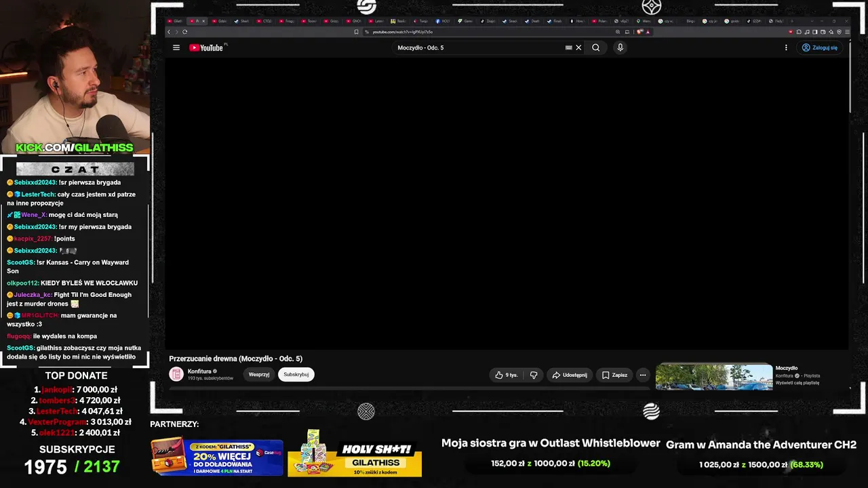Switch to the Bing tab

click(690, 21)
